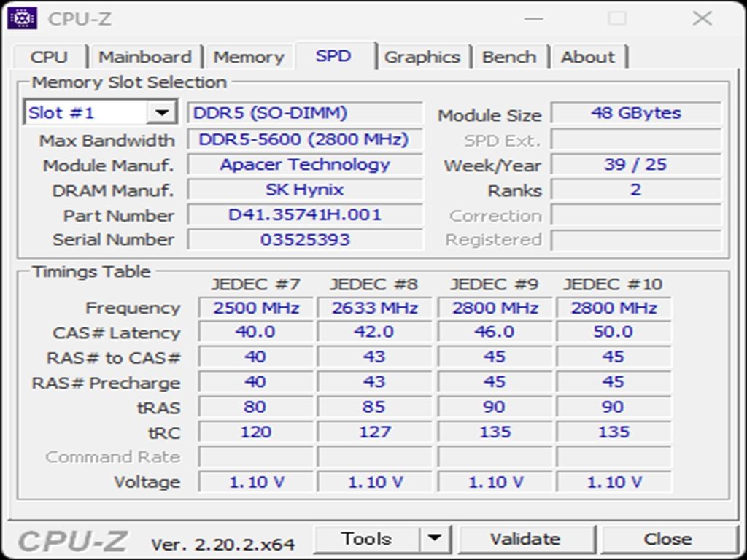
Task: Go to the Memory tab
Action: [249, 57]
